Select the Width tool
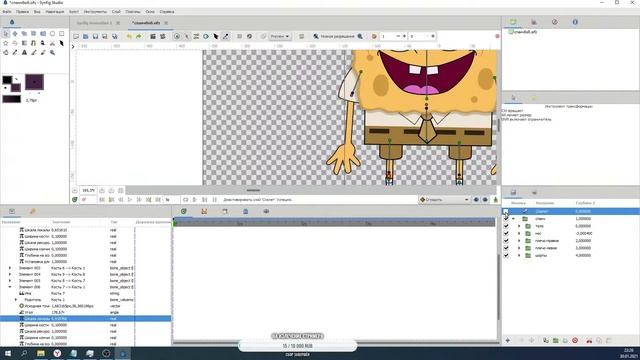 tap(62, 43)
